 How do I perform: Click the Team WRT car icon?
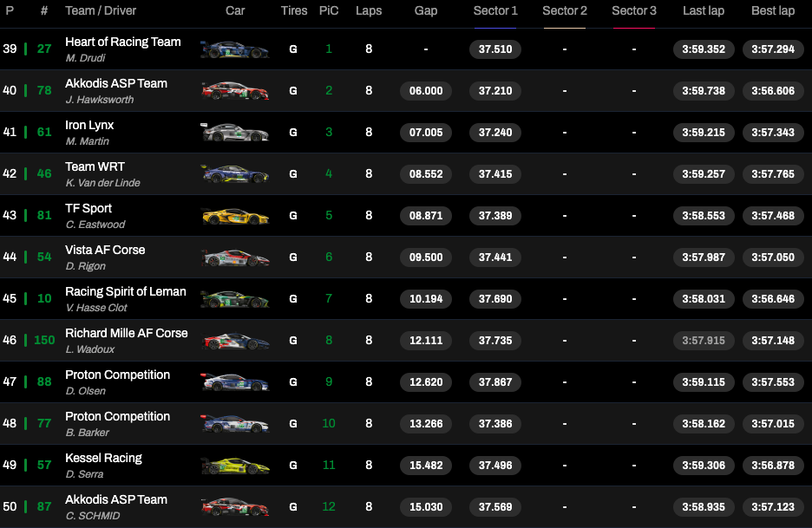(x=235, y=174)
